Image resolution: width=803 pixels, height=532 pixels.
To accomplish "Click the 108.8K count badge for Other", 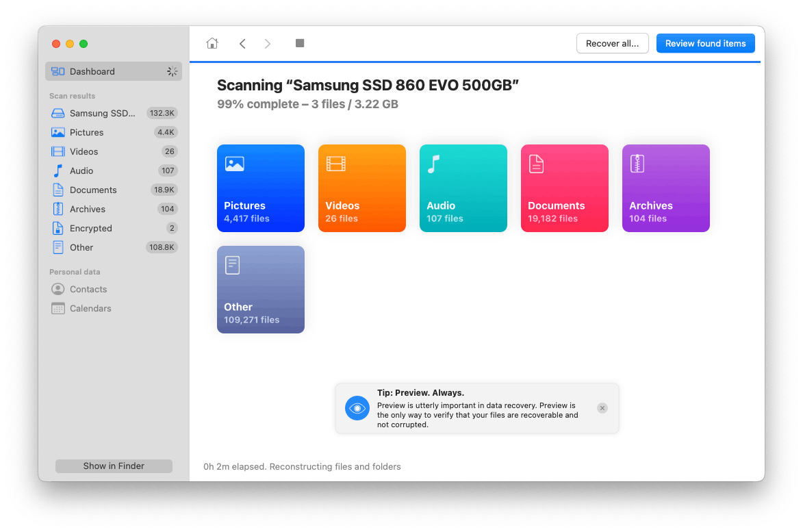I will coord(162,247).
